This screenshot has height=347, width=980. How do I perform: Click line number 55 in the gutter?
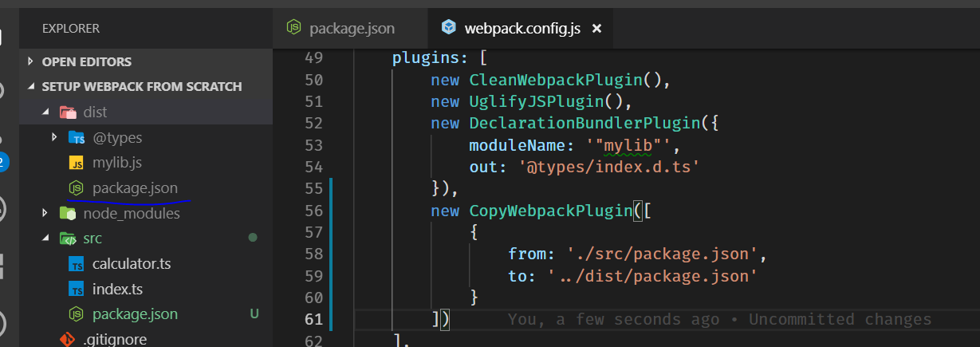313,189
